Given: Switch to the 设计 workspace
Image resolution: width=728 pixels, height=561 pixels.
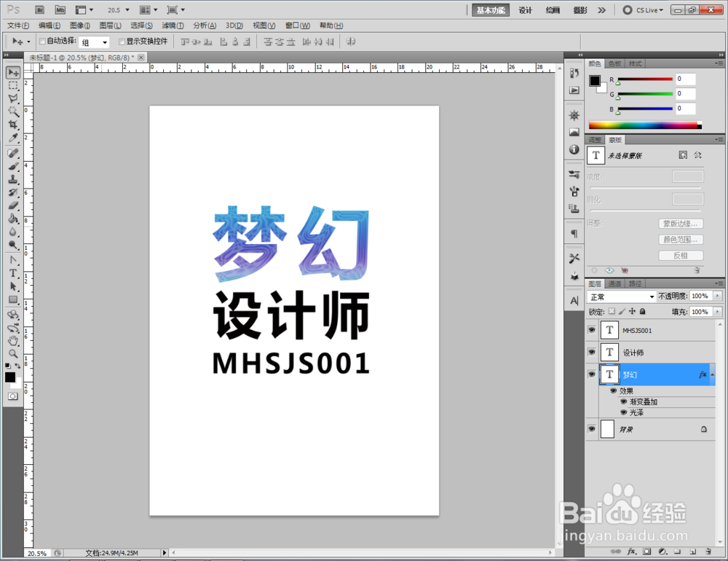Looking at the screenshot, I should tap(525, 9).
